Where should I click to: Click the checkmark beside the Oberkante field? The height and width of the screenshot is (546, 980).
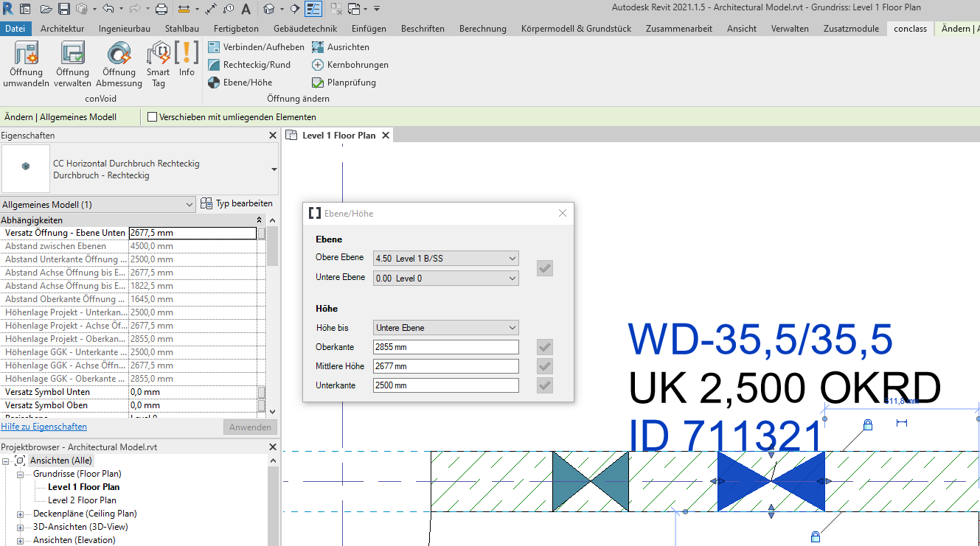[544, 346]
